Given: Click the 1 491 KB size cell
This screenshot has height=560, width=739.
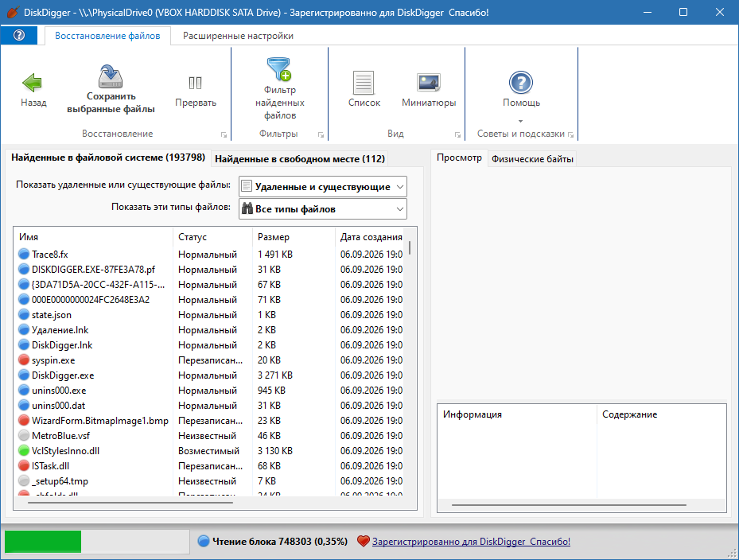Looking at the screenshot, I should coord(274,254).
